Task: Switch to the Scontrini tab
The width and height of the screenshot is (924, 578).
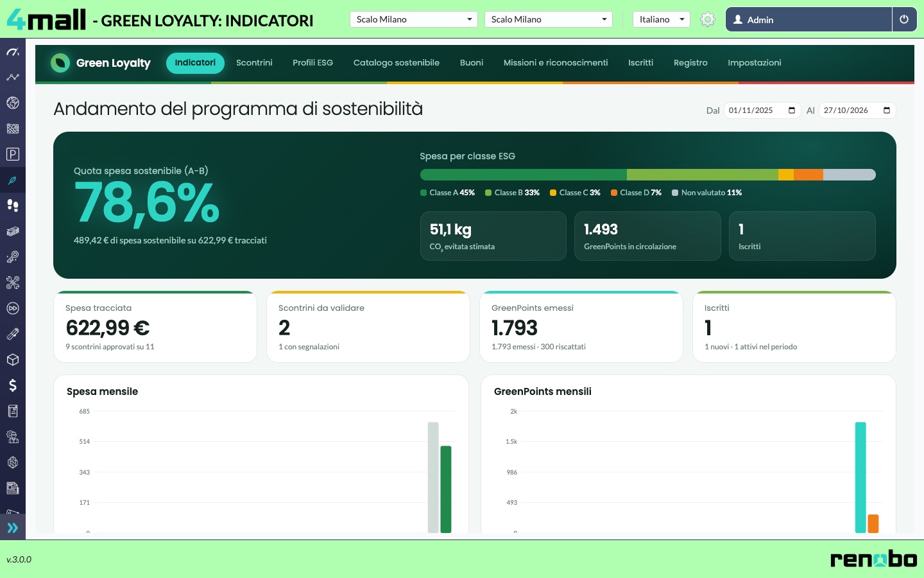Action: pos(254,63)
